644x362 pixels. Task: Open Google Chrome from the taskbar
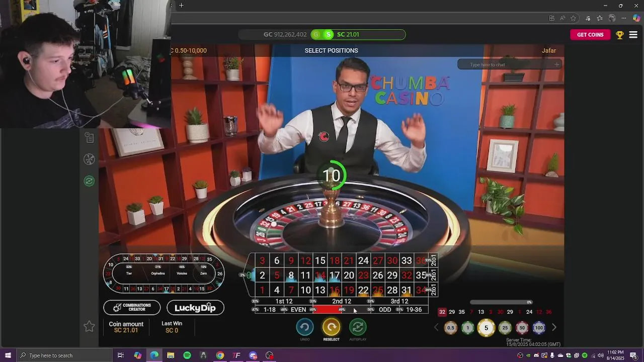pos(220,355)
